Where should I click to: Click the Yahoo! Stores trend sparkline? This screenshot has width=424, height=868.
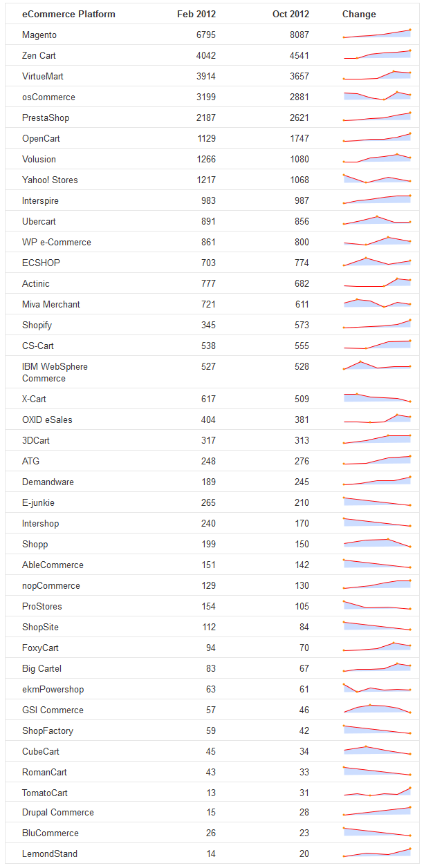click(x=377, y=179)
